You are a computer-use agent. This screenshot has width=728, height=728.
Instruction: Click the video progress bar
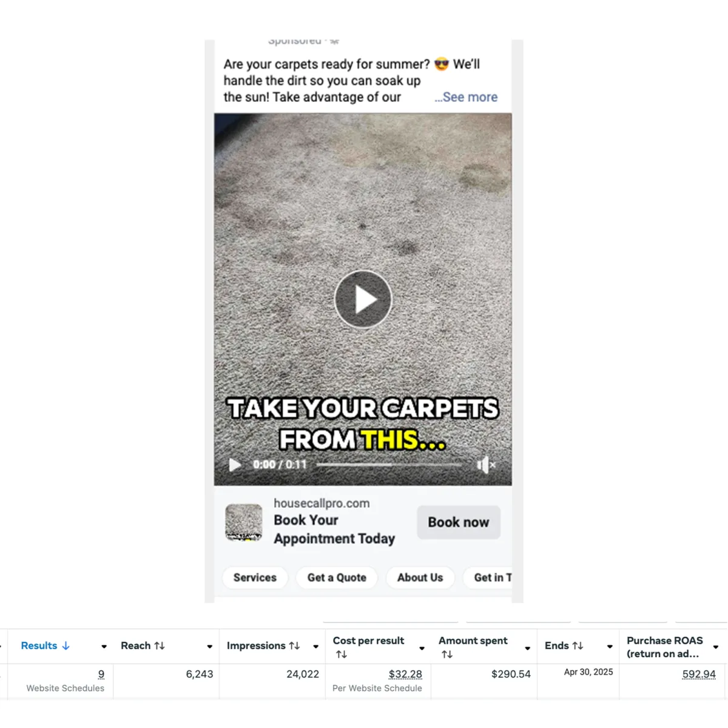(389, 465)
